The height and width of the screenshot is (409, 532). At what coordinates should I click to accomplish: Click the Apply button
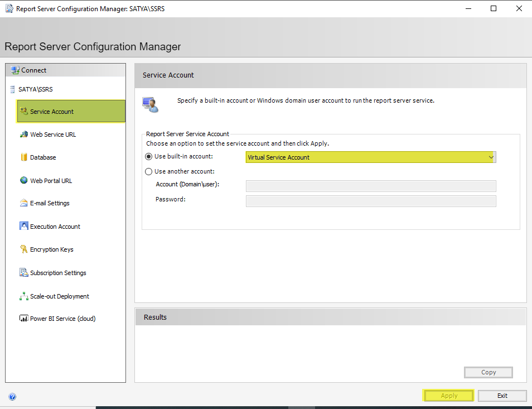click(x=449, y=396)
